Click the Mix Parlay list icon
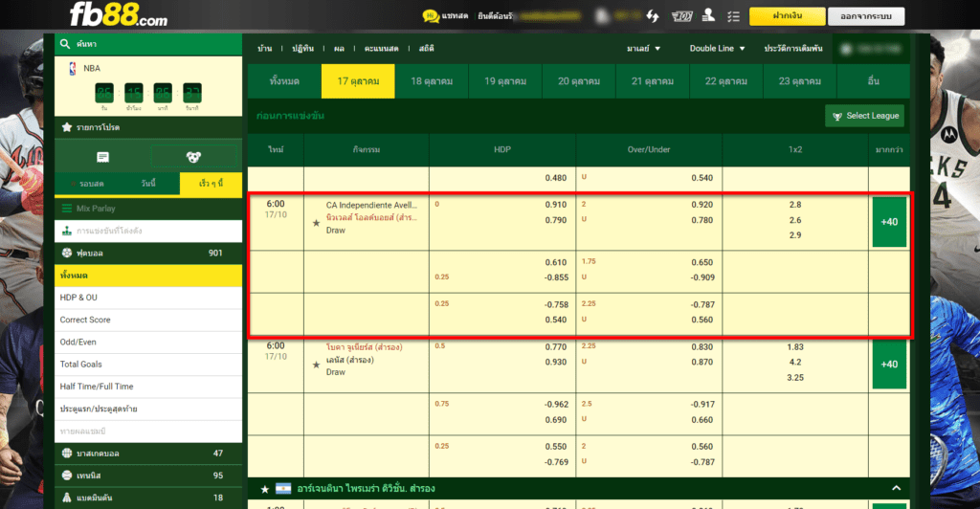Screen dimensions: 980x509 [67, 209]
